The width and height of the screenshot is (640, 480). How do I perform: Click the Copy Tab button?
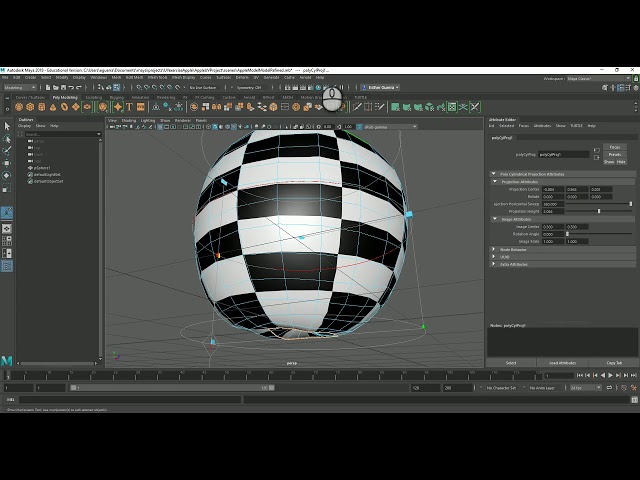(x=614, y=362)
